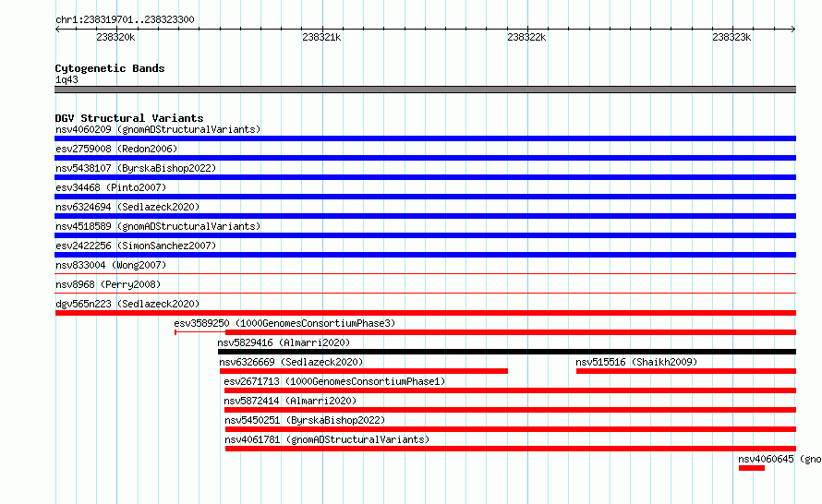Click the 238321k ruler position label
Viewport: 822px width, 504px height.
pos(321,37)
